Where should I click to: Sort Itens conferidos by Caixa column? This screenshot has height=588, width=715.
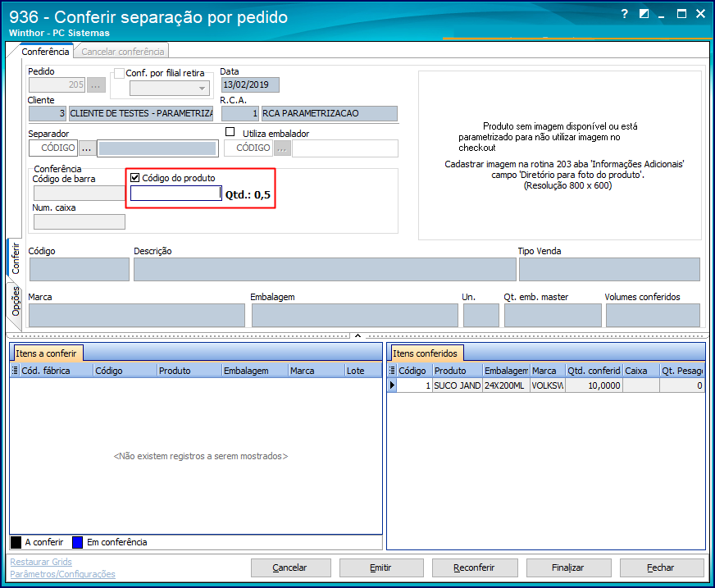tap(641, 371)
